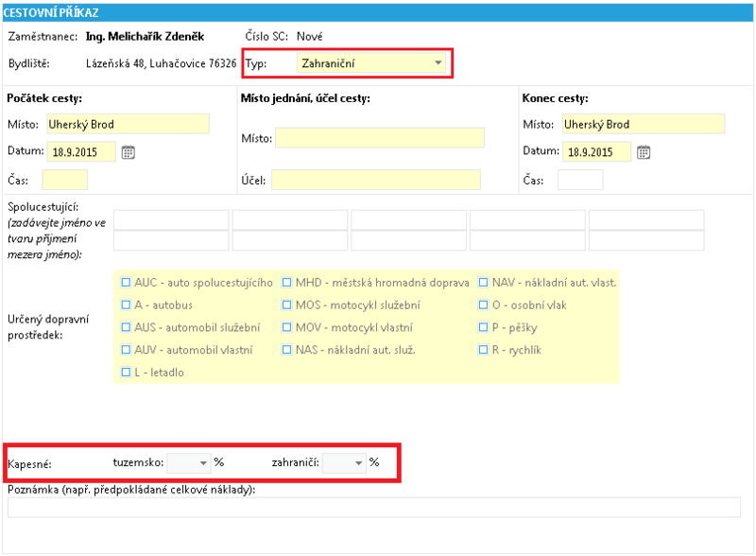Click first Spolucestující name field

click(x=171, y=220)
